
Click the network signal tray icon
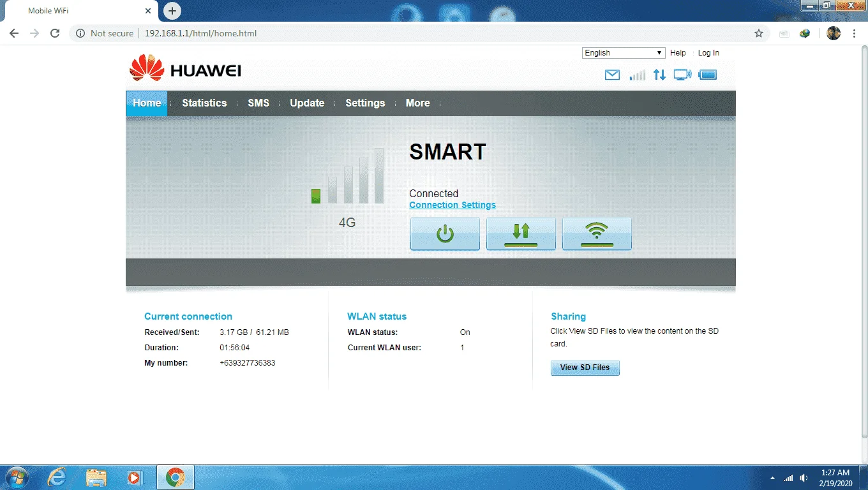tap(788, 478)
